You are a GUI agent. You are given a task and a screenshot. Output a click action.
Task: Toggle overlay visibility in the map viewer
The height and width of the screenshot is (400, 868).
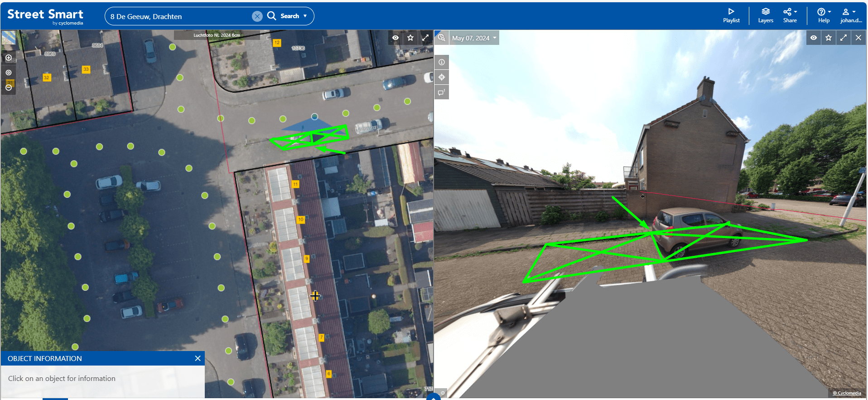pyautogui.click(x=395, y=38)
